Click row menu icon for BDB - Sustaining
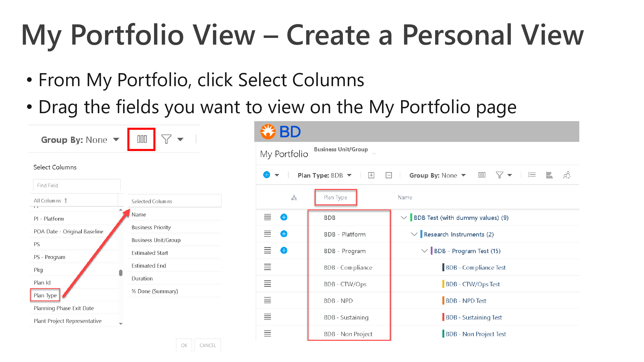Image resolution: width=644 pixels, height=362 pixels. (268, 317)
